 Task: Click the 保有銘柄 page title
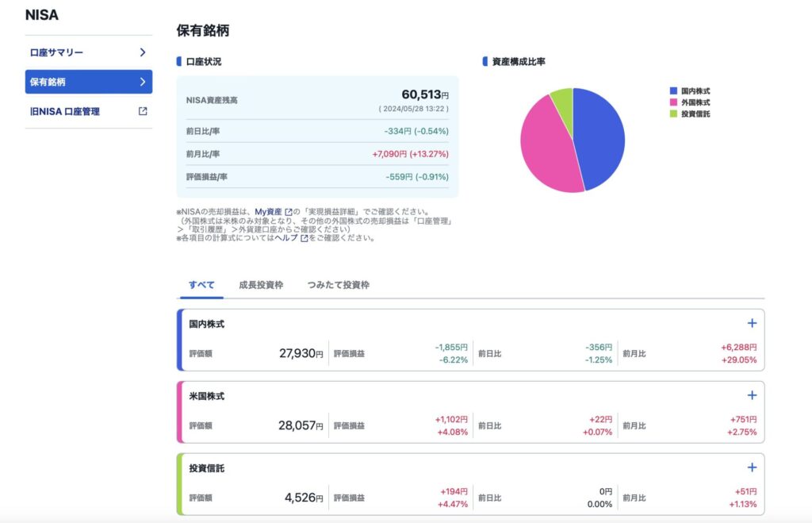[x=203, y=31]
